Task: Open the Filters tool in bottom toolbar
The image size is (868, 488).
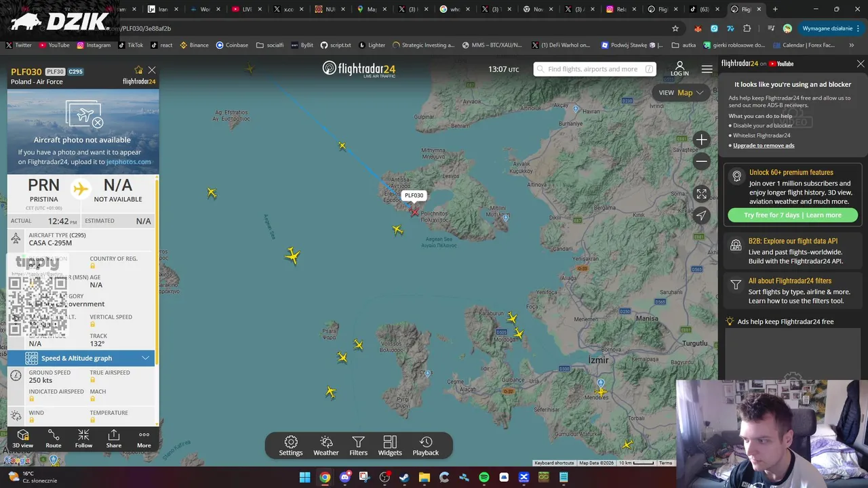Action: coord(359,446)
